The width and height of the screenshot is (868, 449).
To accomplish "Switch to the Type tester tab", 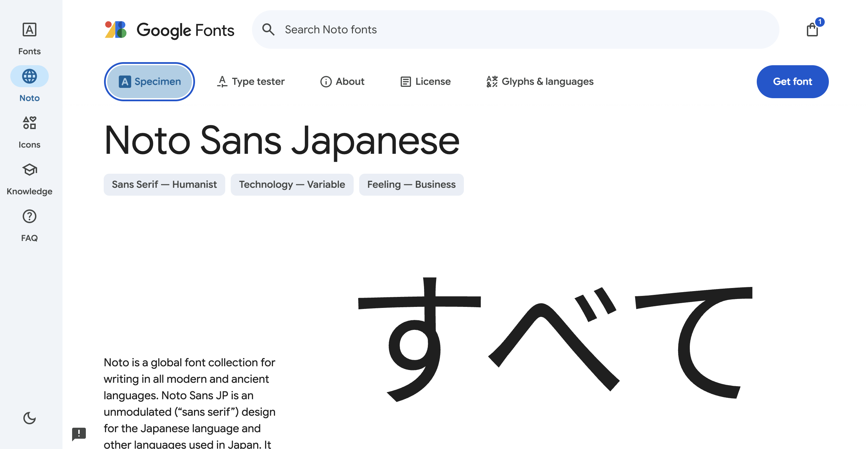I will pos(251,82).
